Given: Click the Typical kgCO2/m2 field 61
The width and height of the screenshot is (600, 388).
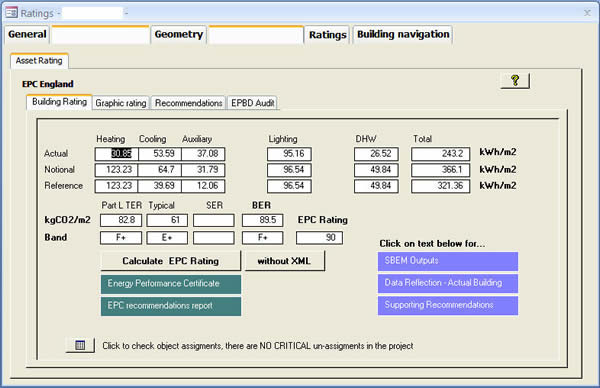Looking at the screenshot, I should pyautogui.click(x=167, y=220).
